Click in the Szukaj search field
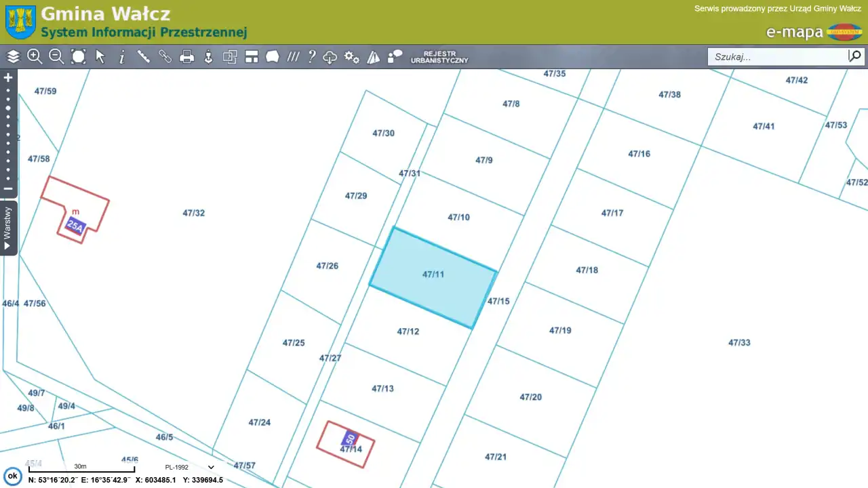The width and height of the screenshot is (868, 488). 776,57
